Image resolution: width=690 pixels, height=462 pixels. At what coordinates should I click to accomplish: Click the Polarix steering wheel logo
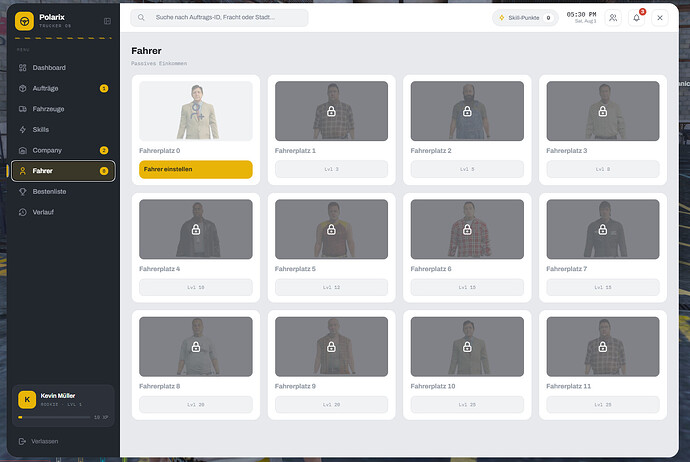point(24,21)
